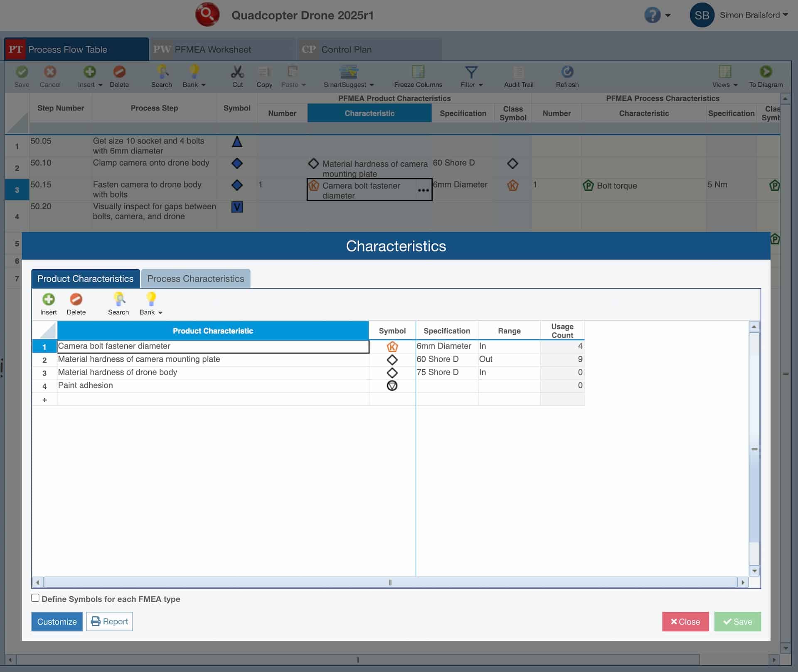The width and height of the screenshot is (798, 672).
Task: Cancel edits with the Cancel toolbar icon
Action: point(50,76)
